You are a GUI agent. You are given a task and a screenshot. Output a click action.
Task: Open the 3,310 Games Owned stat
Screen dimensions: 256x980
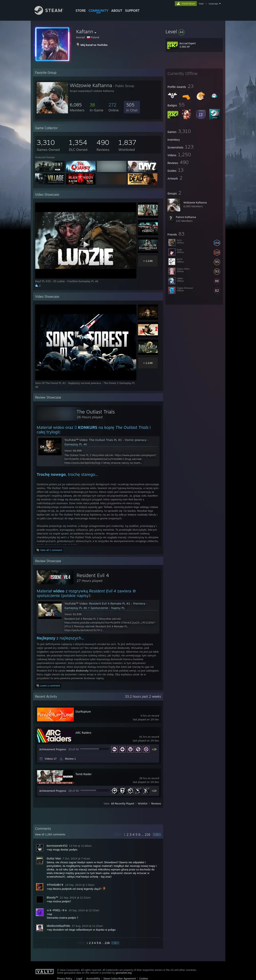pyautogui.click(x=48, y=144)
